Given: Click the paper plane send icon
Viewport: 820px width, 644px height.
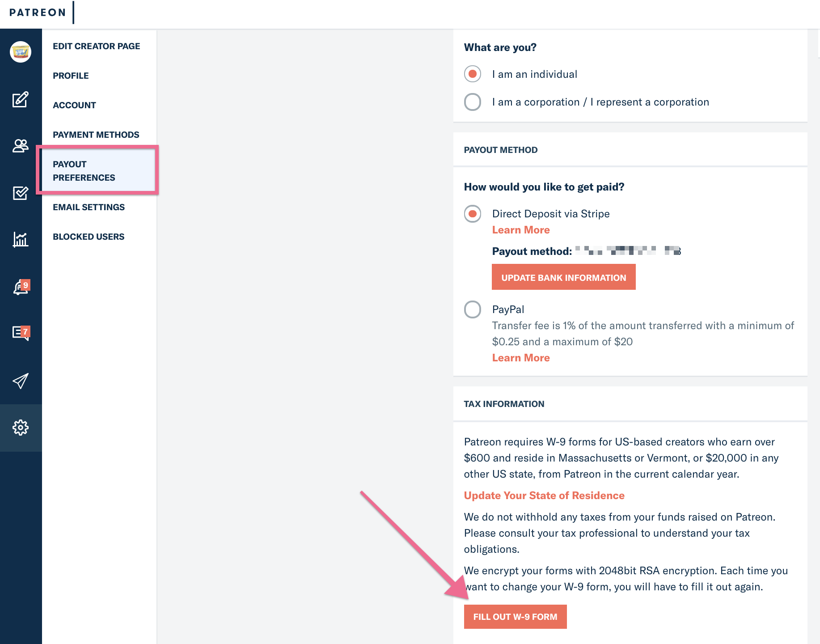Looking at the screenshot, I should coord(21,381).
